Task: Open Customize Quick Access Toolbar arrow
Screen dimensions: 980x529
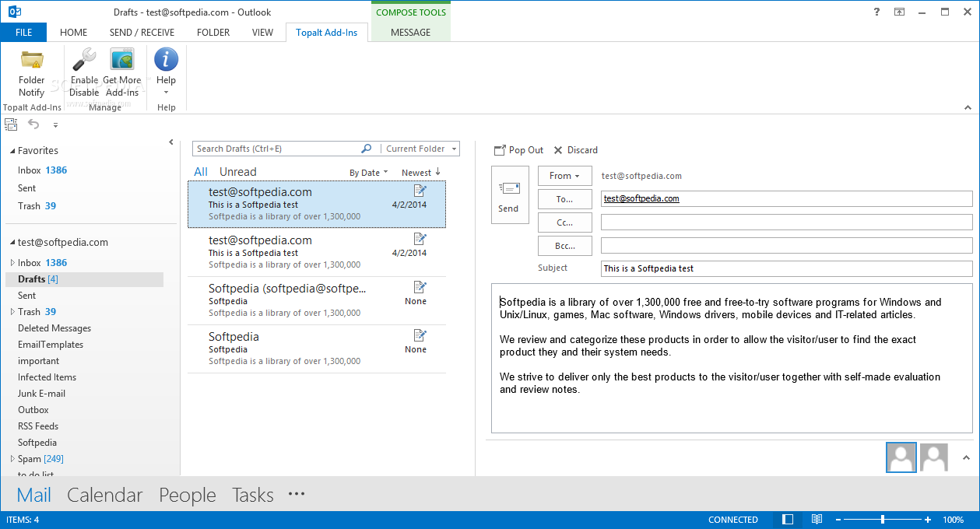Action: [x=55, y=124]
